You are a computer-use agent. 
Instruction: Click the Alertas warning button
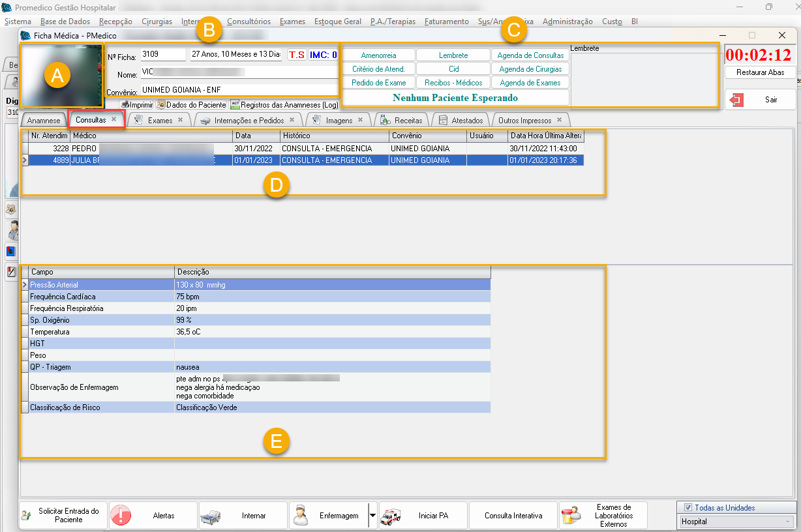[153, 516]
